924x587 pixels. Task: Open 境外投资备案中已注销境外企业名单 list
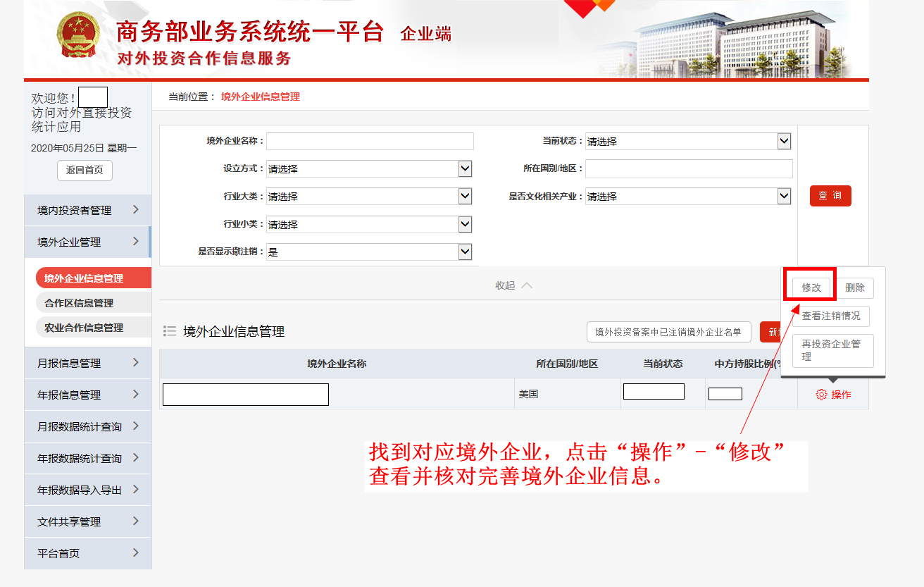668,332
